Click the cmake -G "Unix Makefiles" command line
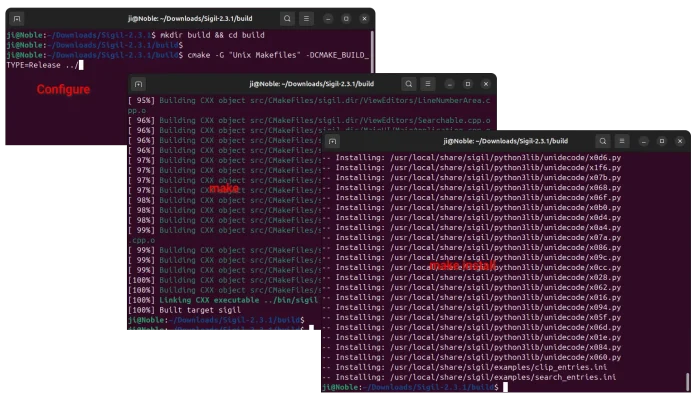The height and width of the screenshot is (397, 700). coord(188,55)
